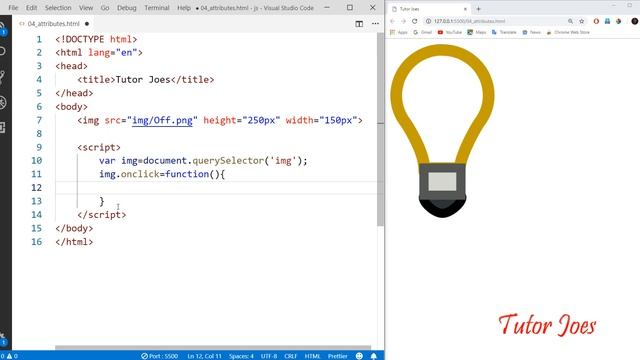Open YouTube bookmark
Viewport: 640px width, 360px height.
[x=449, y=32]
